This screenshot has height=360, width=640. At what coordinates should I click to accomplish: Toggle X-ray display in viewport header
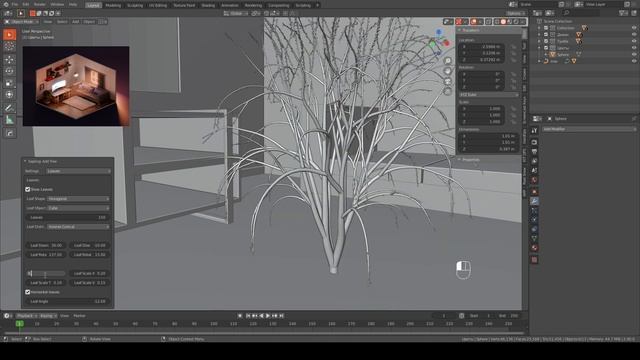point(488,22)
